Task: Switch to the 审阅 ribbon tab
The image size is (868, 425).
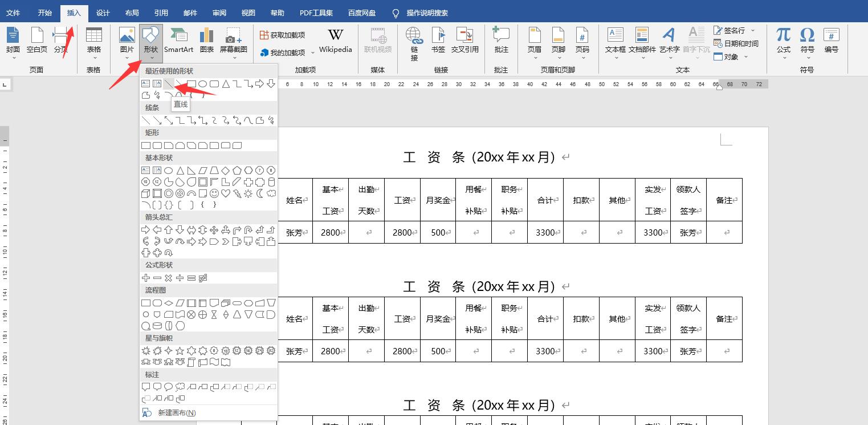Action: tap(219, 13)
